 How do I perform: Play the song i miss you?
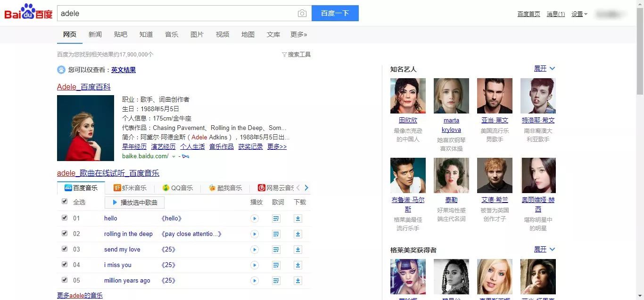tap(255, 265)
